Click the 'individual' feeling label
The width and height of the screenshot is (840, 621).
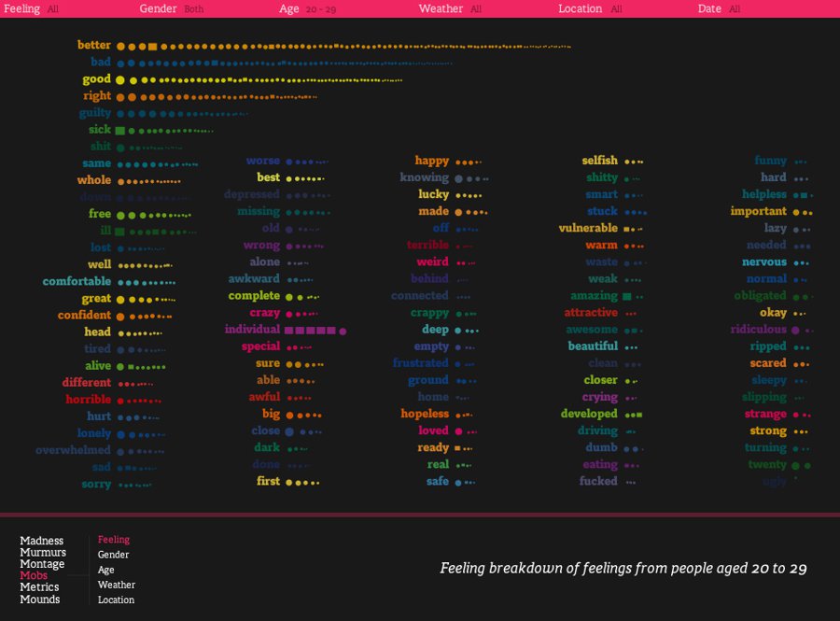point(252,330)
